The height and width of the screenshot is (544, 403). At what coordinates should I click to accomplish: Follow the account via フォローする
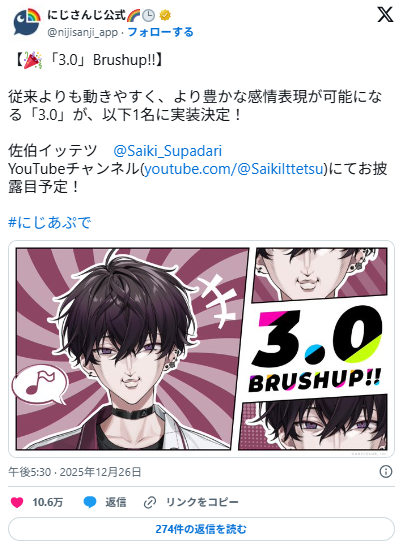161,32
